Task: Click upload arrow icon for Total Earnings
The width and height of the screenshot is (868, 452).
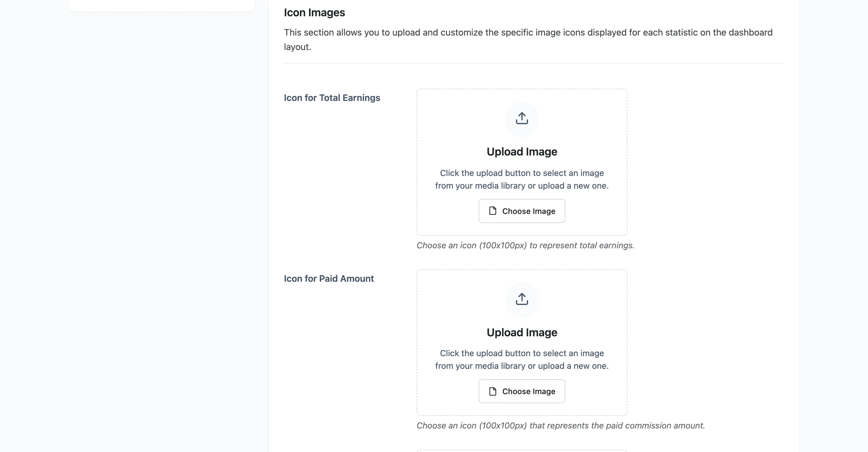Action: click(x=522, y=118)
